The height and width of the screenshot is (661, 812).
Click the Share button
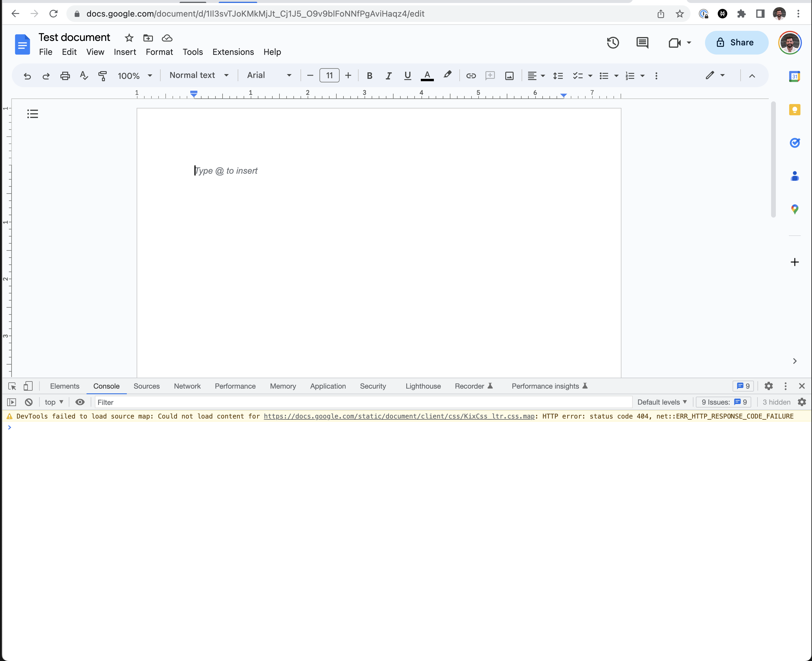736,43
